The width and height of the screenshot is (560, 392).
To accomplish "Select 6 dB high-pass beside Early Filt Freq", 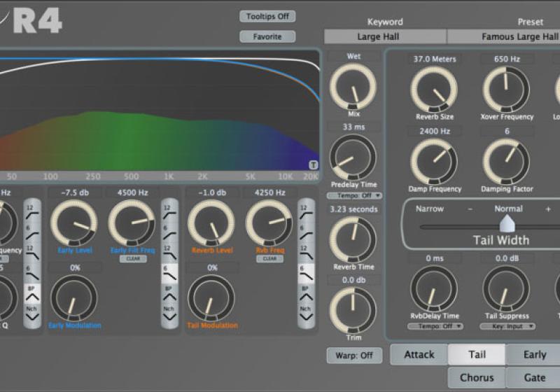I will pyautogui.click(x=169, y=234).
